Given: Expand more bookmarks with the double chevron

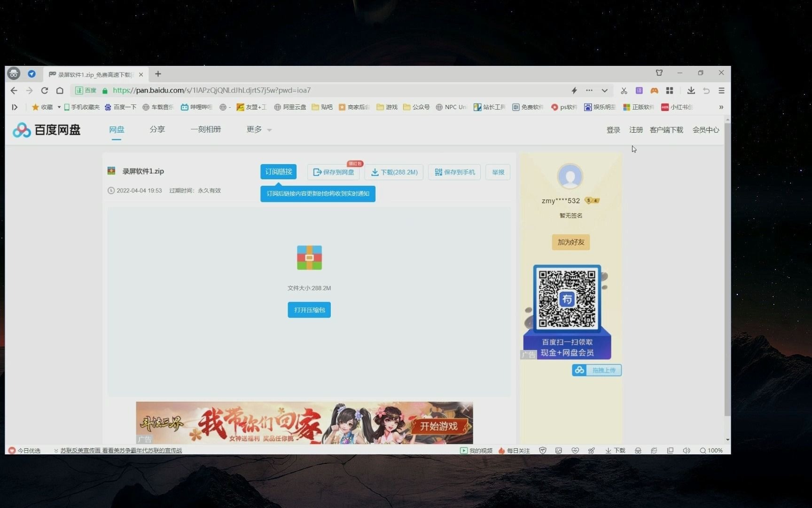Looking at the screenshot, I should tap(721, 107).
